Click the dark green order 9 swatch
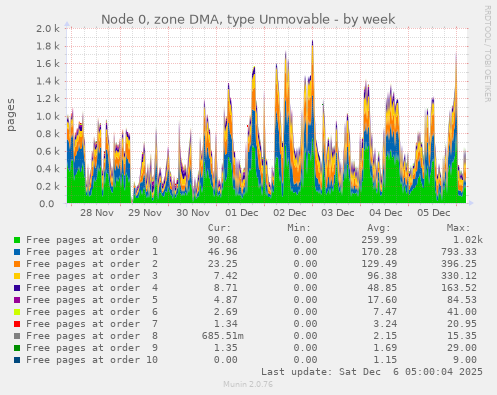 (17, 348)
